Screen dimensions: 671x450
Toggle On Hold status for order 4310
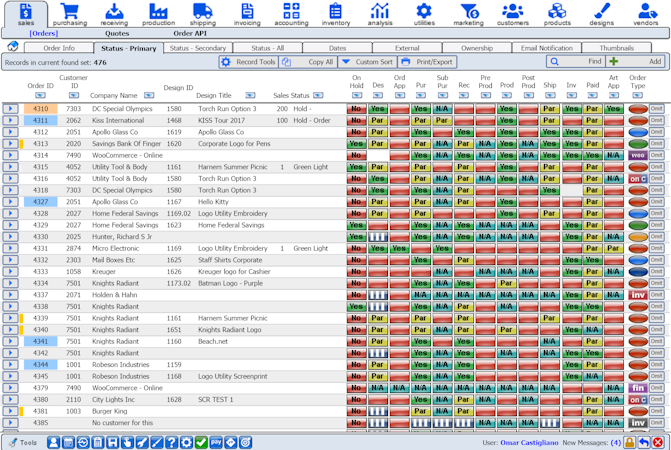356,109
